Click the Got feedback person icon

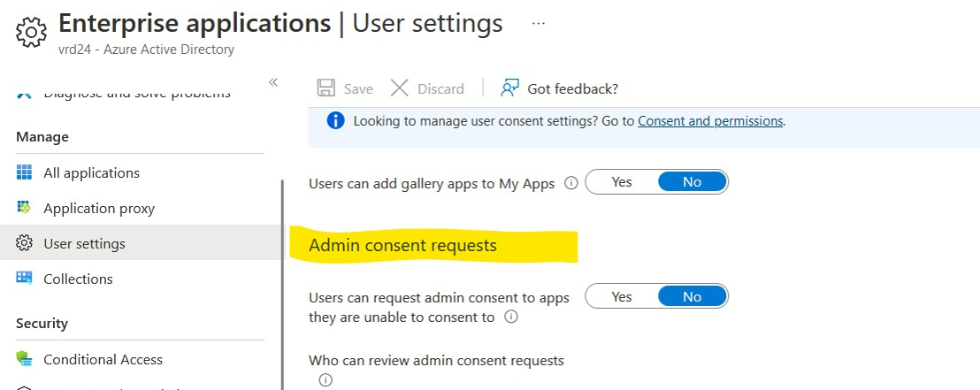pyautogui.click(x=510, y=88)
